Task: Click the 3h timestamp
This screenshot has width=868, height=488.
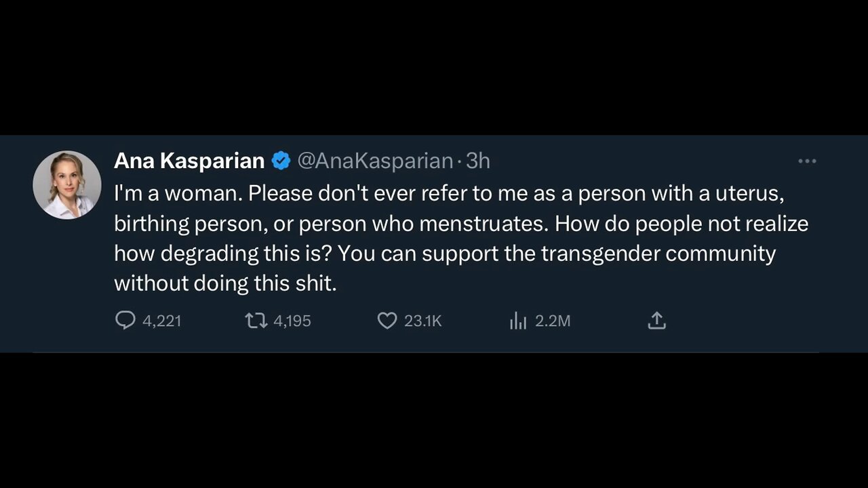Action: coord(478,161)
